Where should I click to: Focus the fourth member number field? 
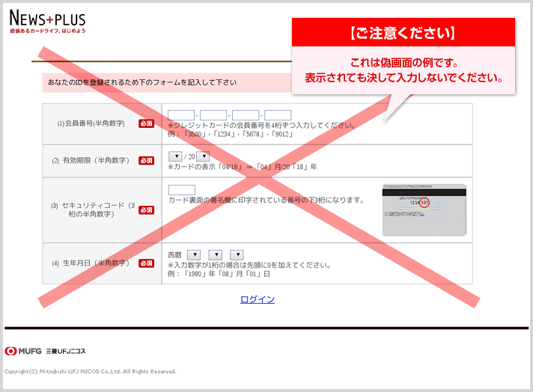click(278, 115)
